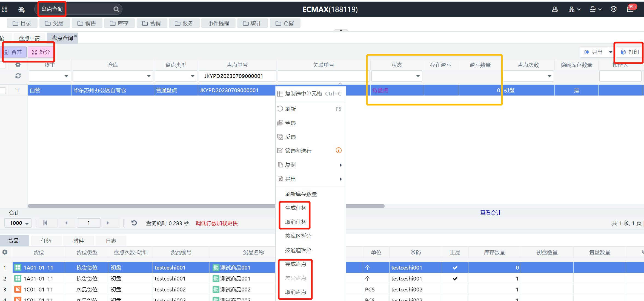This screenshot has height=301, width=644.
Task: Click the upper grid settings gear icon
Action: click(x=18, y=65)
